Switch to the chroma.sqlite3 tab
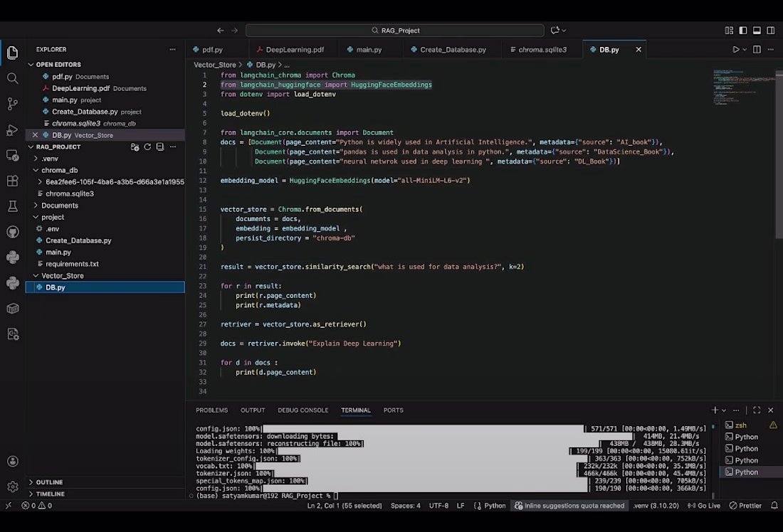 tap(542, 49)
